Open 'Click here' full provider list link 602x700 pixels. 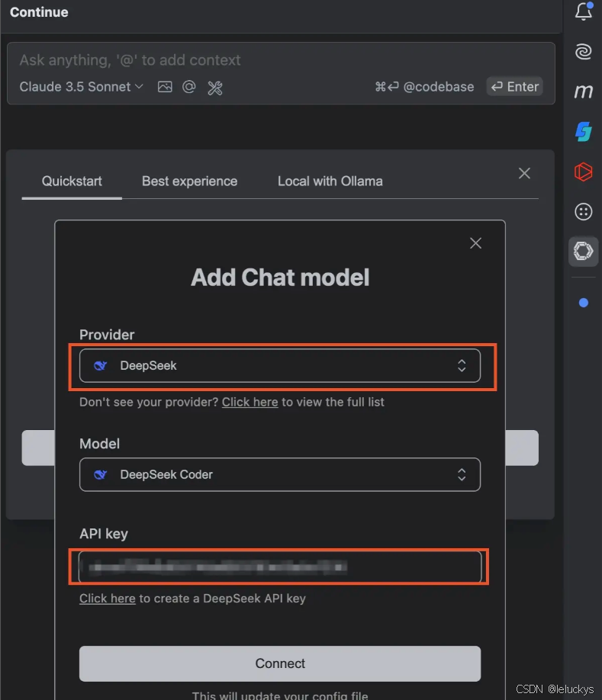250,402
